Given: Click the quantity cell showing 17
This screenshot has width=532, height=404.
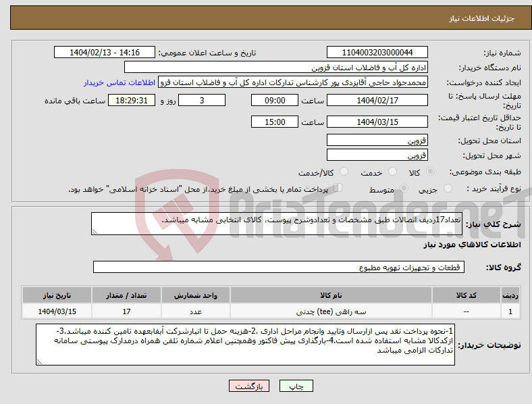Looking at the screenshot, I should pyautogui.click(x=126, y=311).
